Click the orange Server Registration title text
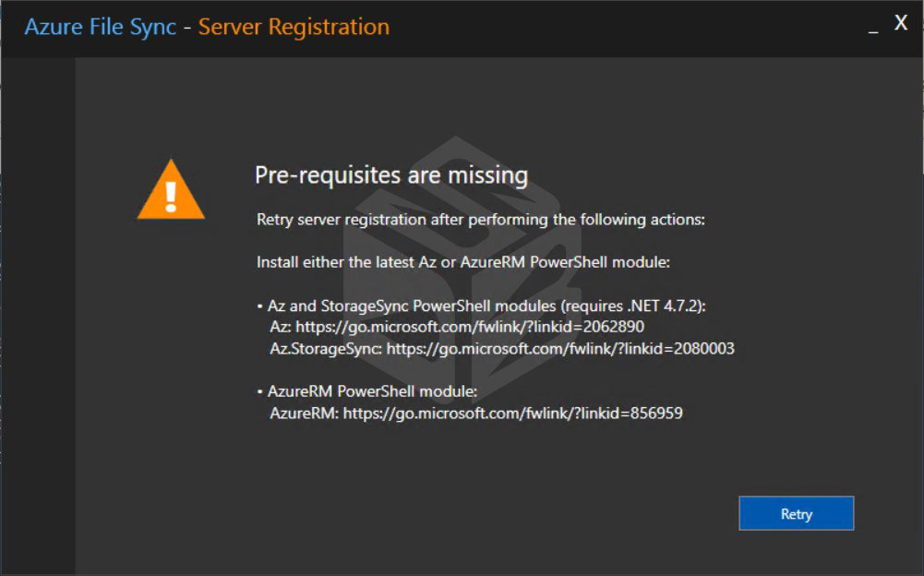 pyautogui.click(x=294, y=27)
